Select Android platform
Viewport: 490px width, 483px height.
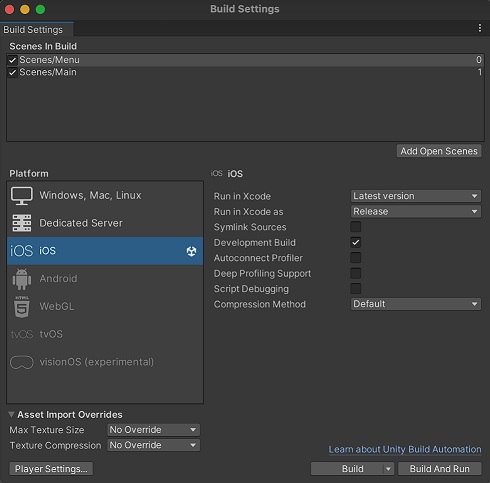coord(105,279)
